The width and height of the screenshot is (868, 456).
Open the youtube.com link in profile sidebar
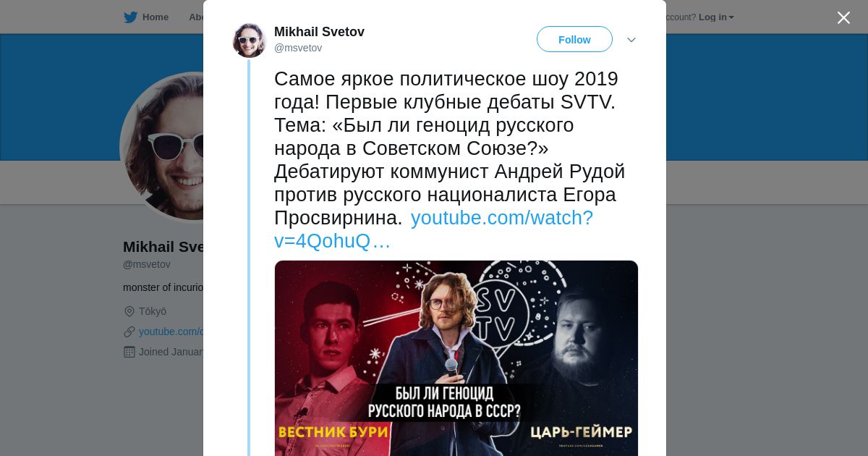tap(171, 332)
